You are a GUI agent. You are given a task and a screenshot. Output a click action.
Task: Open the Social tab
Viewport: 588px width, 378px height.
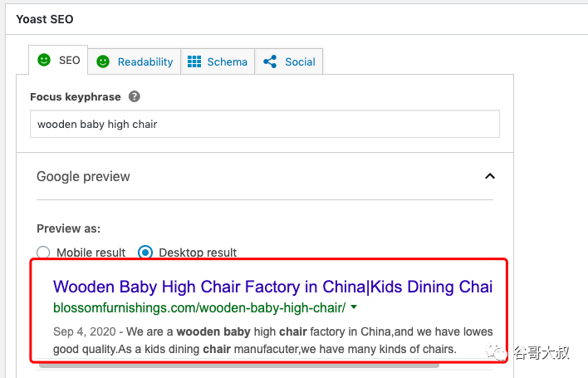coord(289,61)
